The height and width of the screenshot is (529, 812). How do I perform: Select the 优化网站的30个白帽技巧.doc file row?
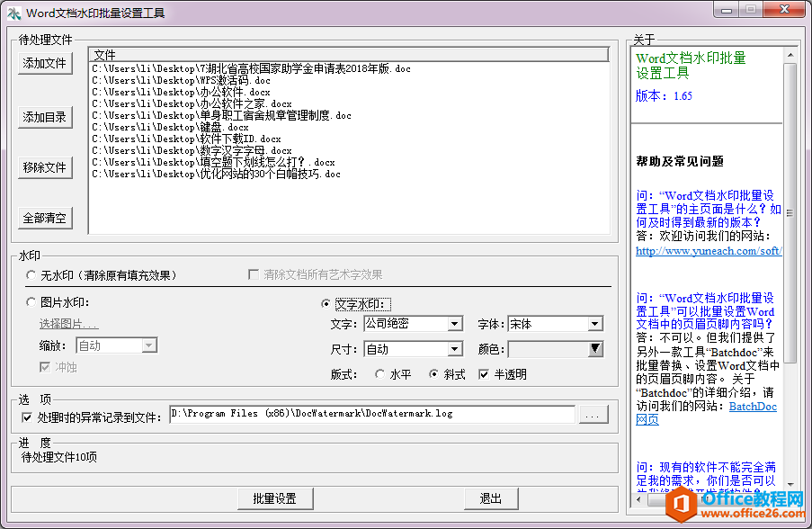click(217, 175)
